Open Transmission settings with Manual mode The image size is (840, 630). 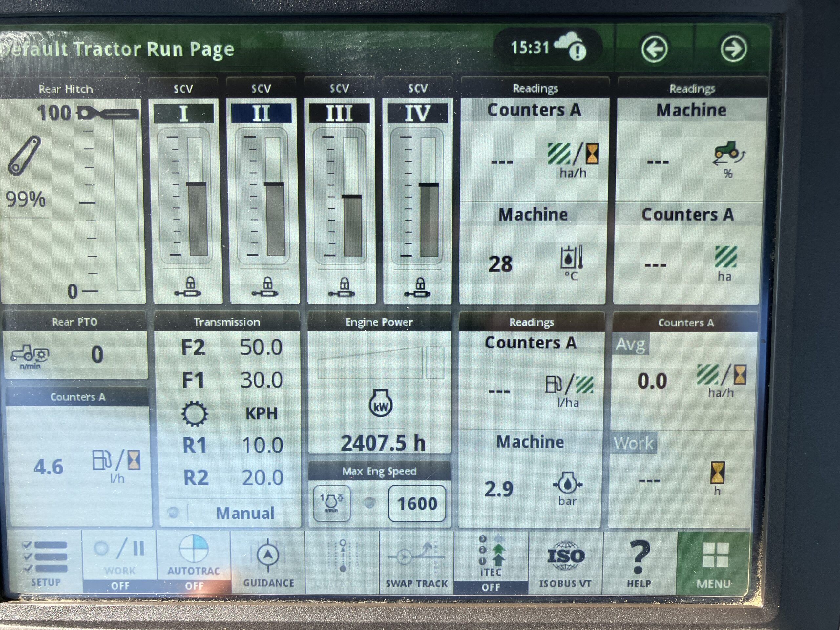[x=228, y=418]
